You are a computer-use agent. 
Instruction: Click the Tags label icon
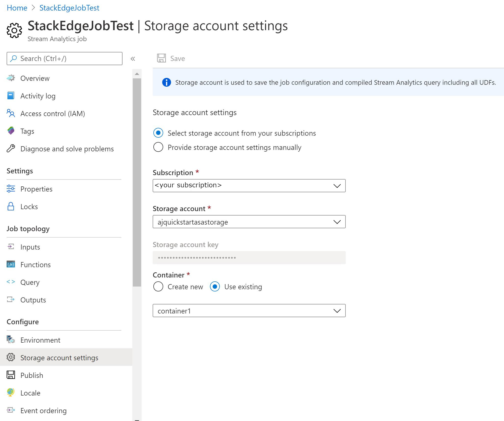[x=11, y=131]
